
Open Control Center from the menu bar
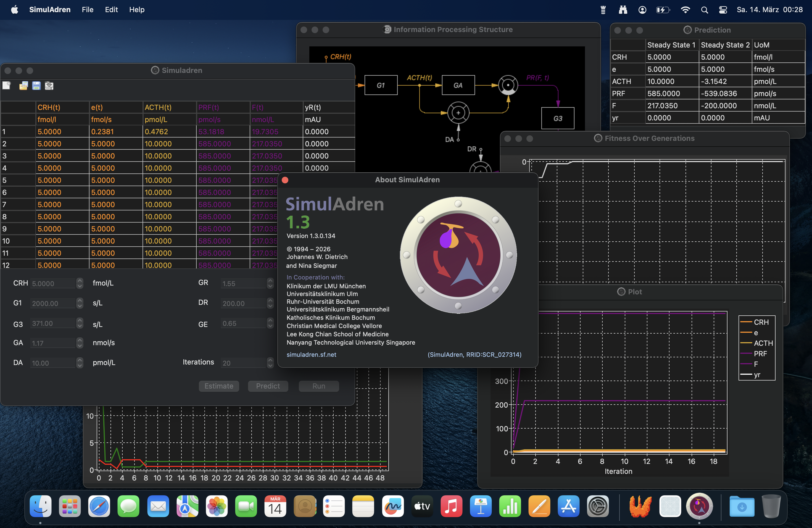point(723,10)
